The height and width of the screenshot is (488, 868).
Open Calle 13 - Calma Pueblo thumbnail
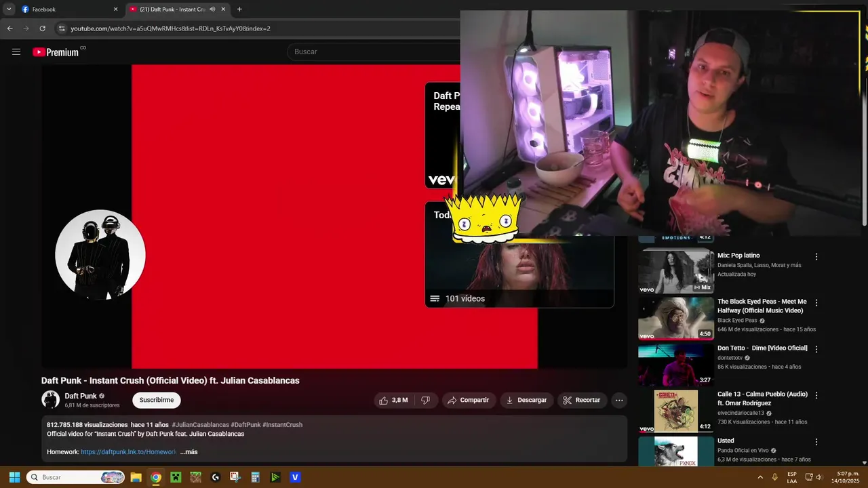676,411
